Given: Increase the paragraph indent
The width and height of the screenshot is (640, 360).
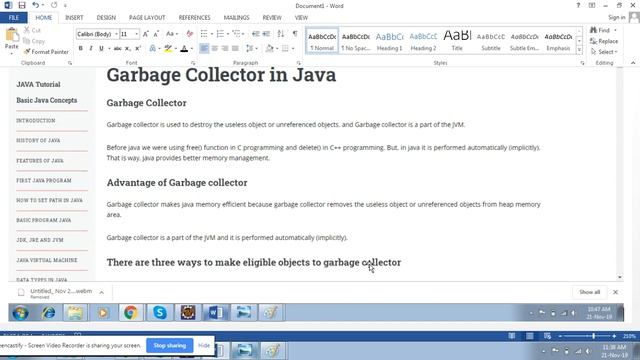Looking at the screenshot, I should coord(266,34).
